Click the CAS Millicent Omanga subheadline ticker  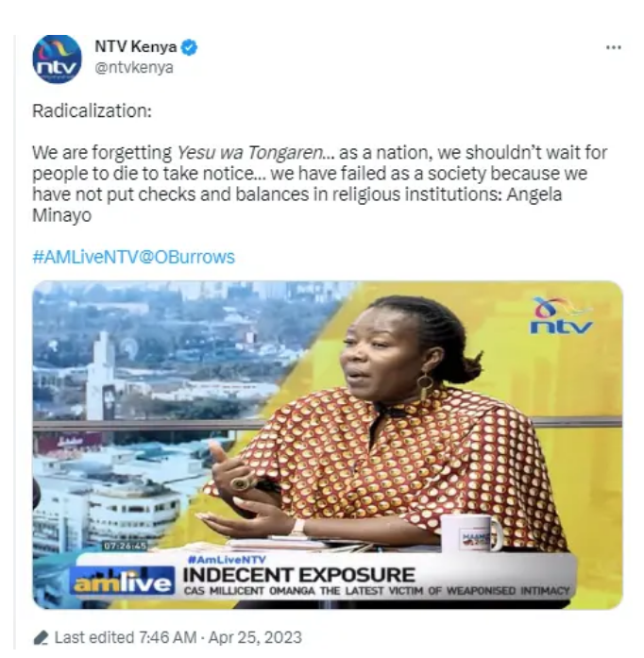click(x=377, y=590)
